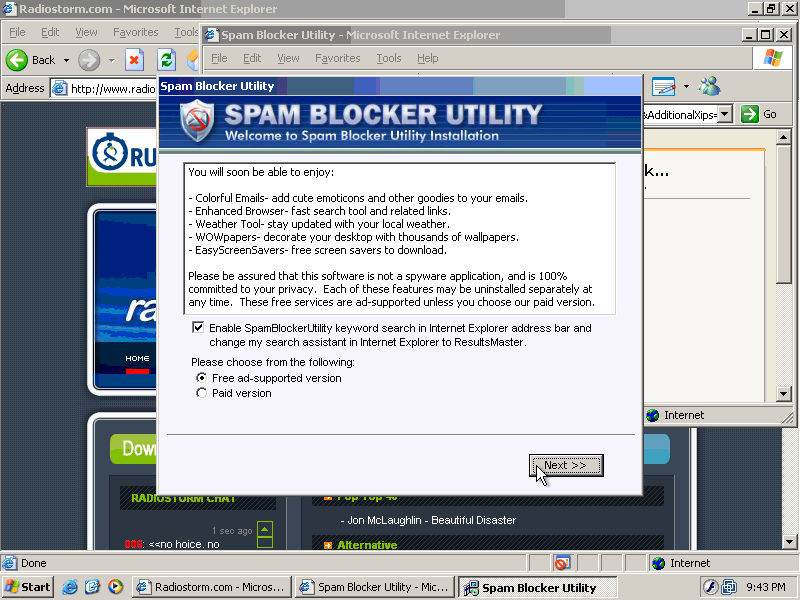The height and width of the screenshot is (600, 800).
Task: Open the File menu in the Radiostorm window
Action: point(17,32)
